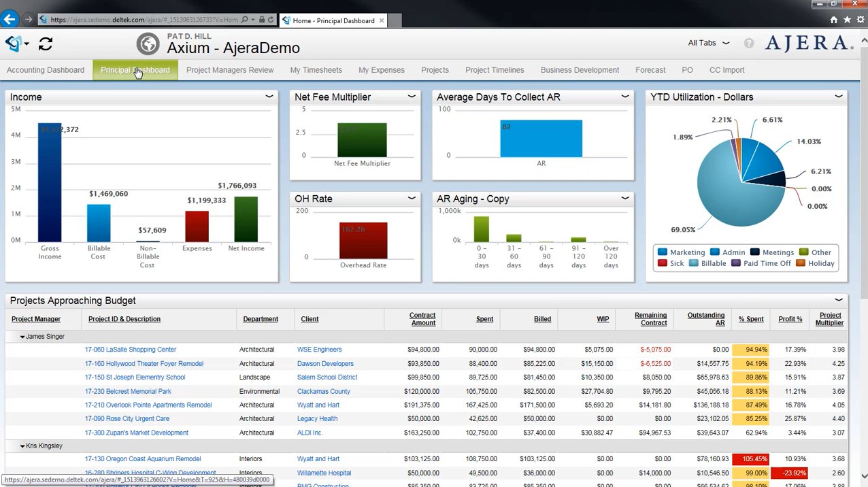Open the help icon beside the Ajera logo

749,43
